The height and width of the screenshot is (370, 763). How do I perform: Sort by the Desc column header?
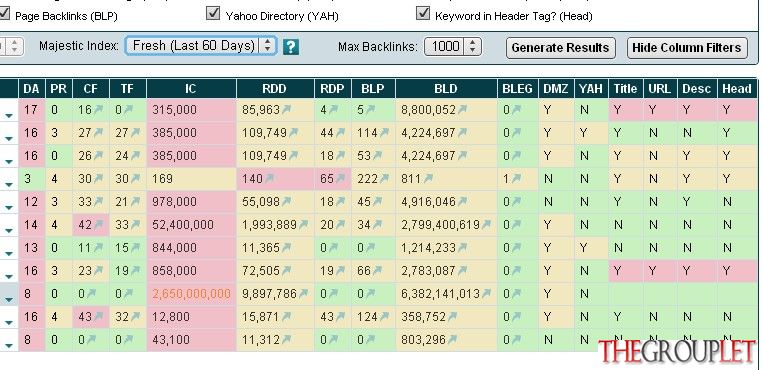[x=697, y=89]
